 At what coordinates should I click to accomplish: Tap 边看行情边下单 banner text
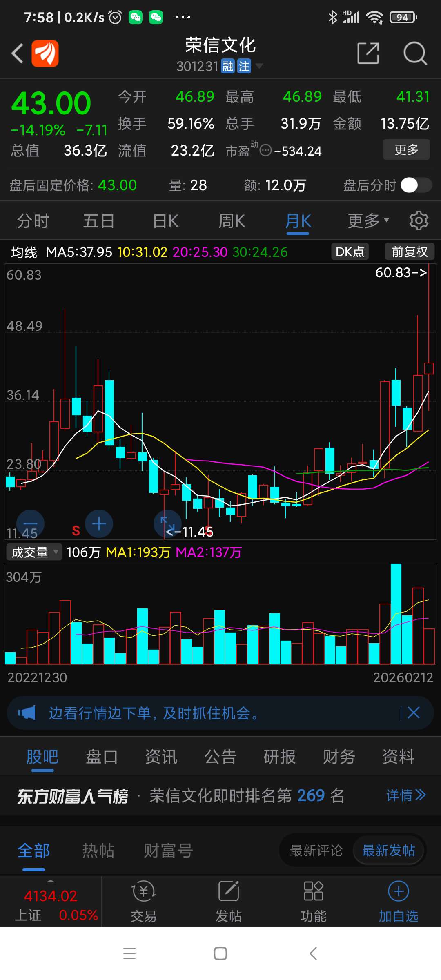(x=154, y=713)
